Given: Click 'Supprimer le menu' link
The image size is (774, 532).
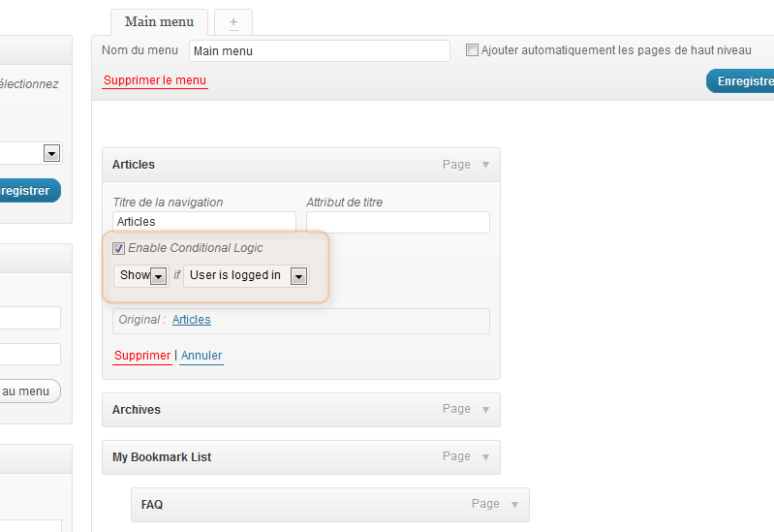Looking at the screenshot, I should (155, 80).
